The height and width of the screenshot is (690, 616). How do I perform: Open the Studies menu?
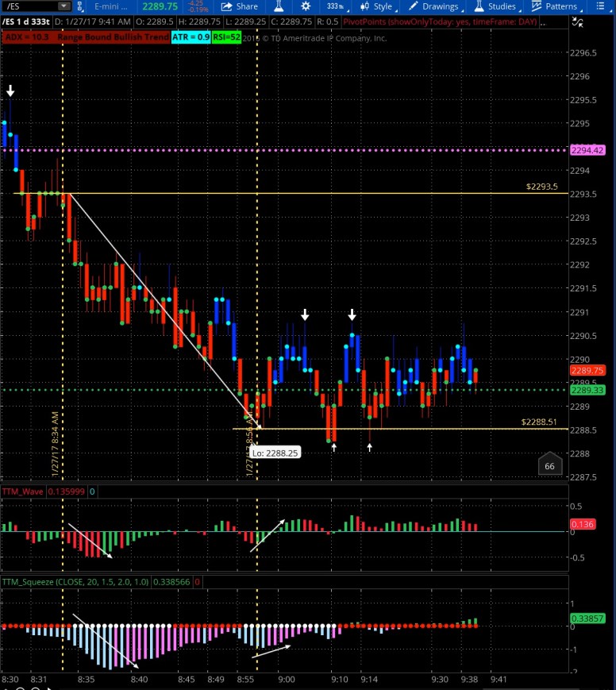pyautogui.click(x=496, y=6)
